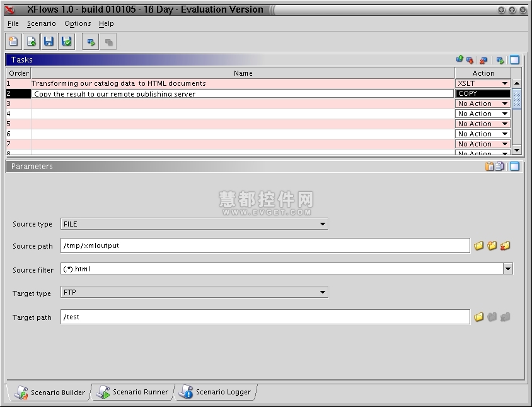Click the second grayed folder icon beside Target path
Screen dimensions: 532x407
[x=492, y=317]
